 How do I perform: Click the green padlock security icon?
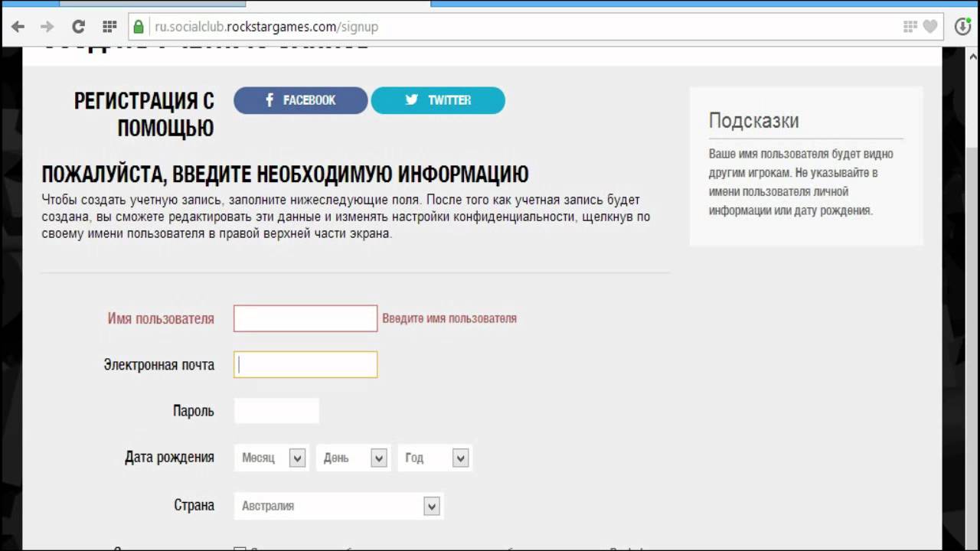tap(139, 27)
